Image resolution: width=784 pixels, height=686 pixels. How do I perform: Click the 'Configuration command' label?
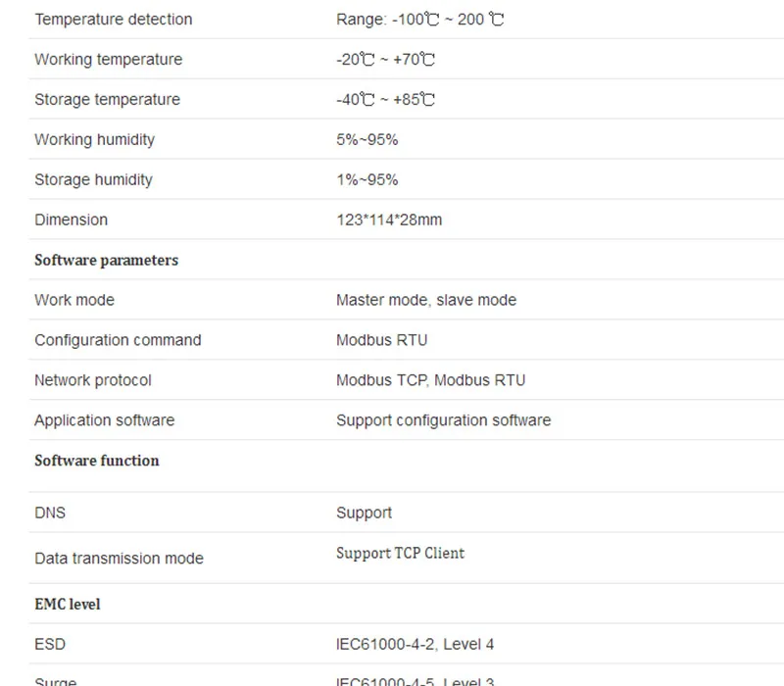118,340
